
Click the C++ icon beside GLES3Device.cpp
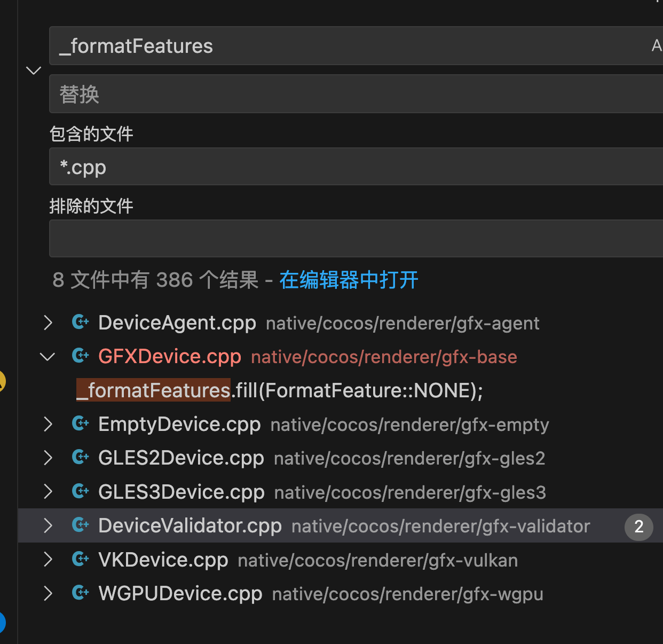(81, 491)
